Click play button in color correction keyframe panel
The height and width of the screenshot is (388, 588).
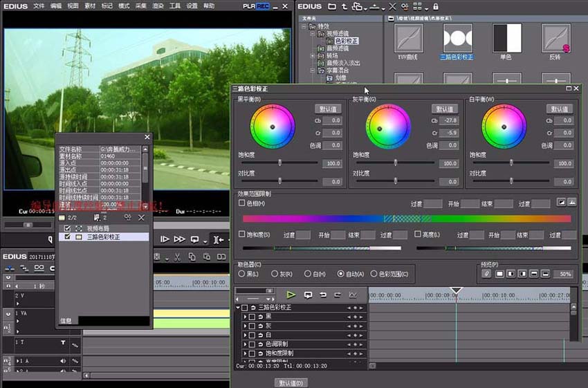click(291, 295)
